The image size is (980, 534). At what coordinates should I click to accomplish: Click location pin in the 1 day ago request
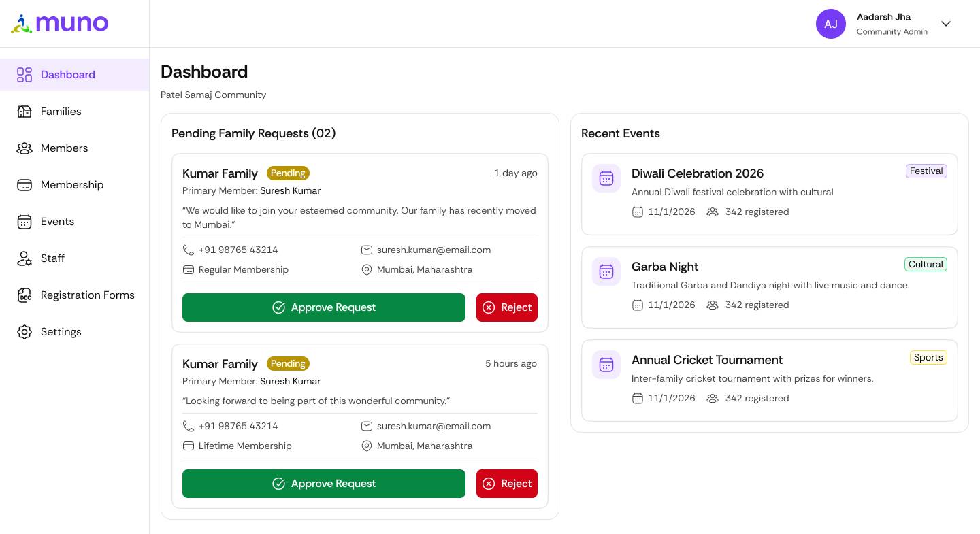[x=367, y=269]
